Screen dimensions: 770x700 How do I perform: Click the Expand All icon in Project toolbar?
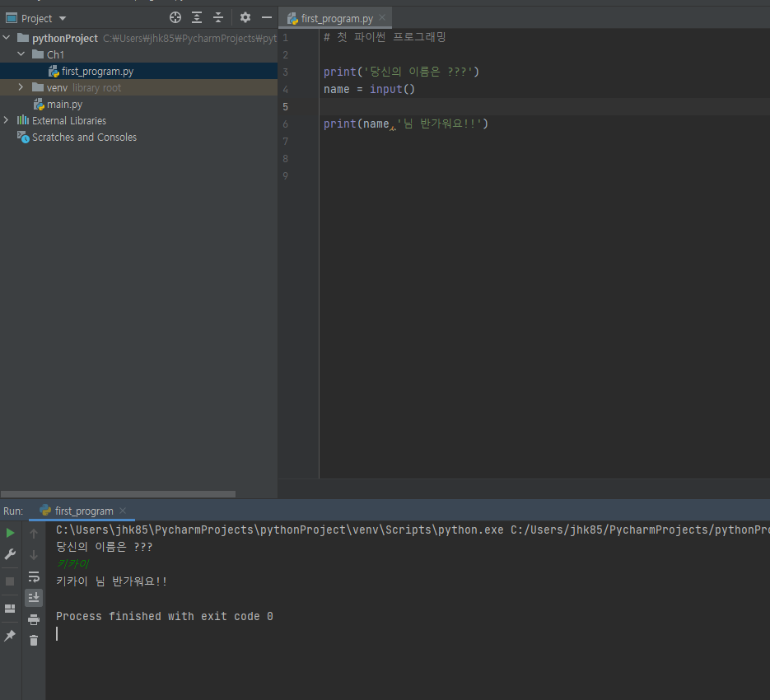pos(197,18)
